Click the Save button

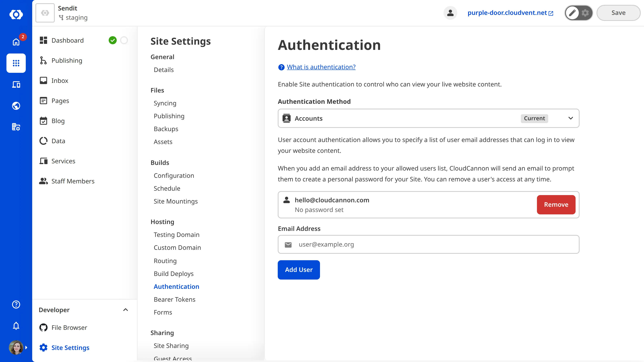tap(618, 13)
